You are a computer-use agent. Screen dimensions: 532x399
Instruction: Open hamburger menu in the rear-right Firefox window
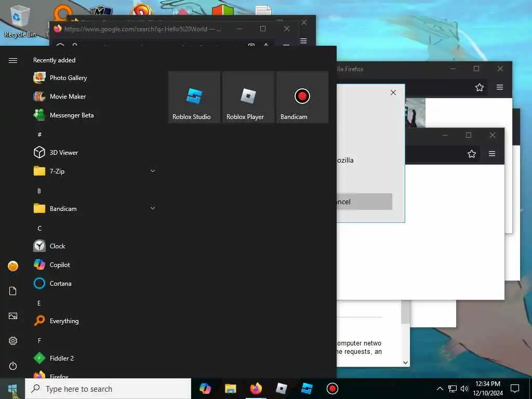(500, 87)
